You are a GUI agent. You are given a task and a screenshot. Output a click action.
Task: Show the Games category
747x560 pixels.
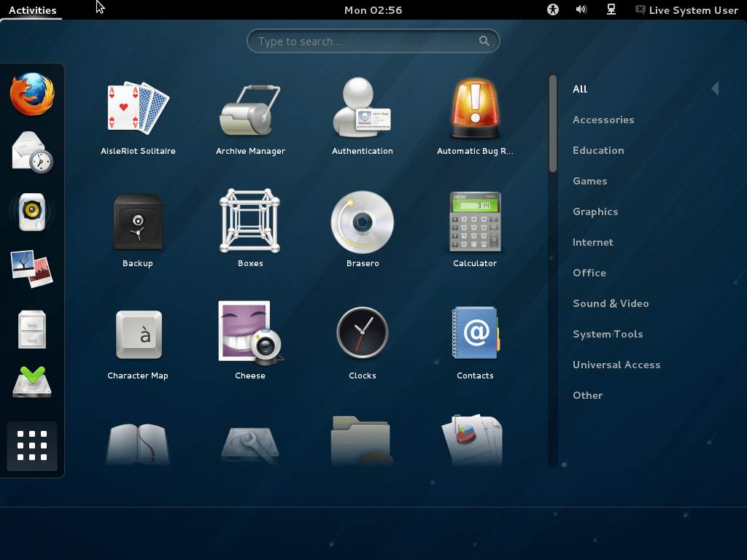[589, 181]
